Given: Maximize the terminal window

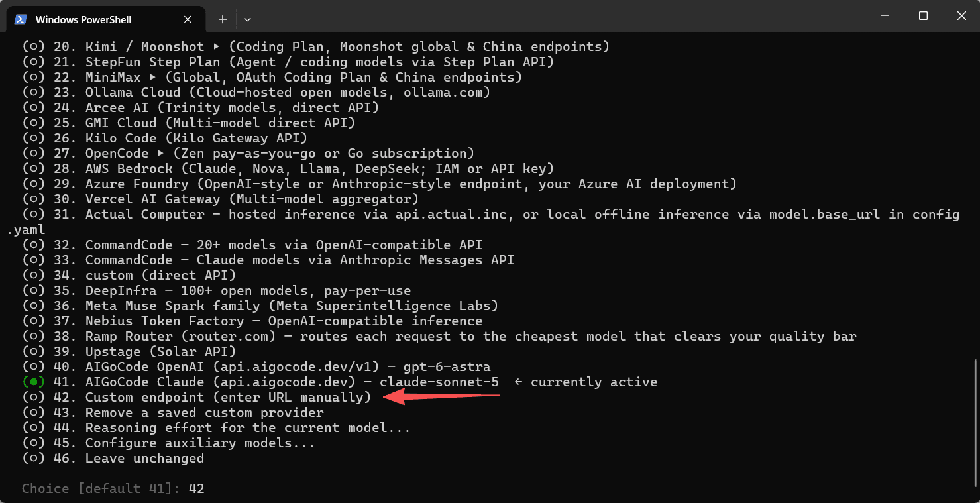Looking at the screenshot, I should coord(923,16).
